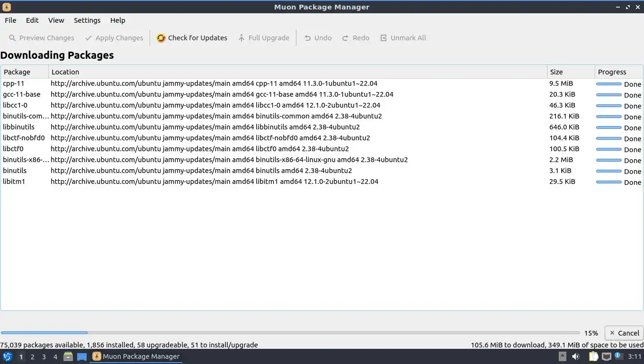Switch to virtual desktop 4
This screenshot has width=644, height=364.
point(55,357)
